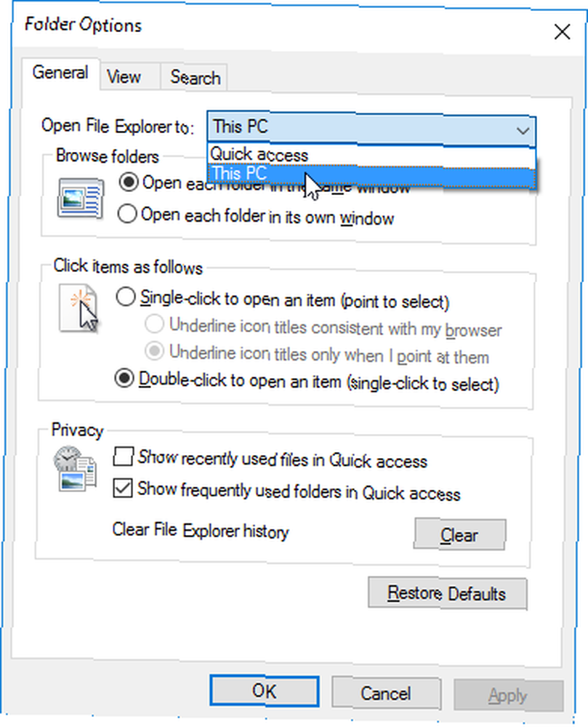Screen dimensions: 588x727
Task: Switch to the Search tab
Action: click(195, 78)
